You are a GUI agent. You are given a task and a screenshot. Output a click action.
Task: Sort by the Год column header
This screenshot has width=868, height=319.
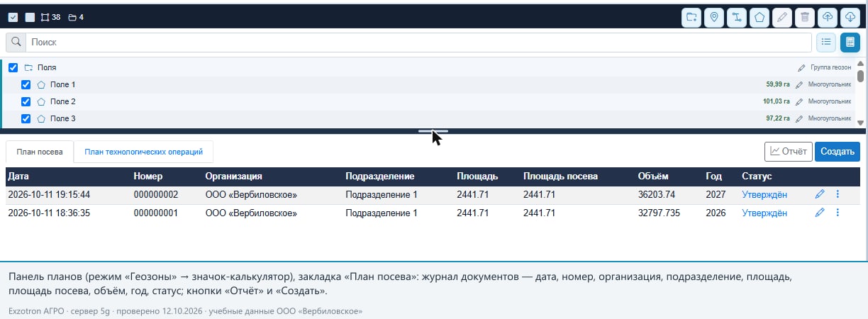[713, 177]
